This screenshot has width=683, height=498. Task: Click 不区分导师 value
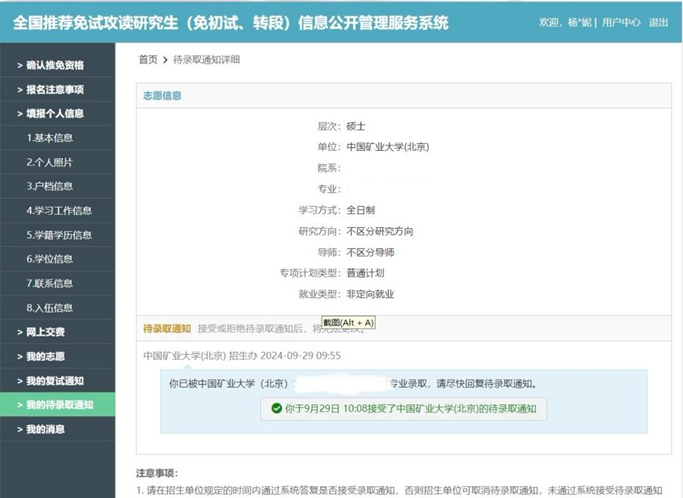[x=370, y=252]
